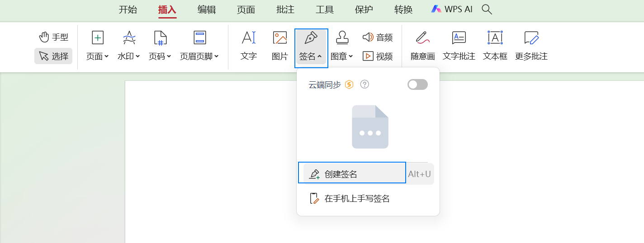Screen dimensions: 644x243
Task: Select the 随意画 freehand draw tool
Action: click(423, 46)
